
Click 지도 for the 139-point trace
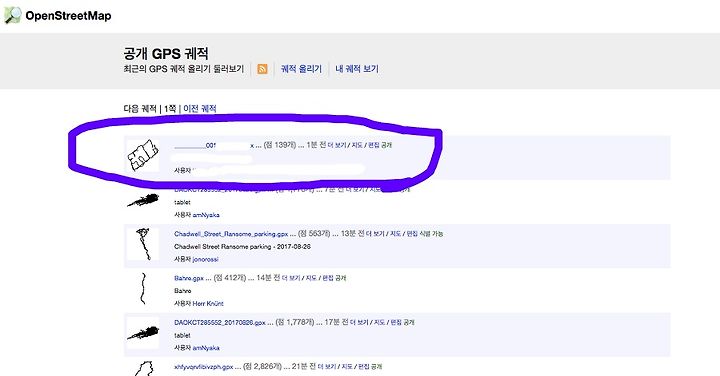tap(357, 145)
